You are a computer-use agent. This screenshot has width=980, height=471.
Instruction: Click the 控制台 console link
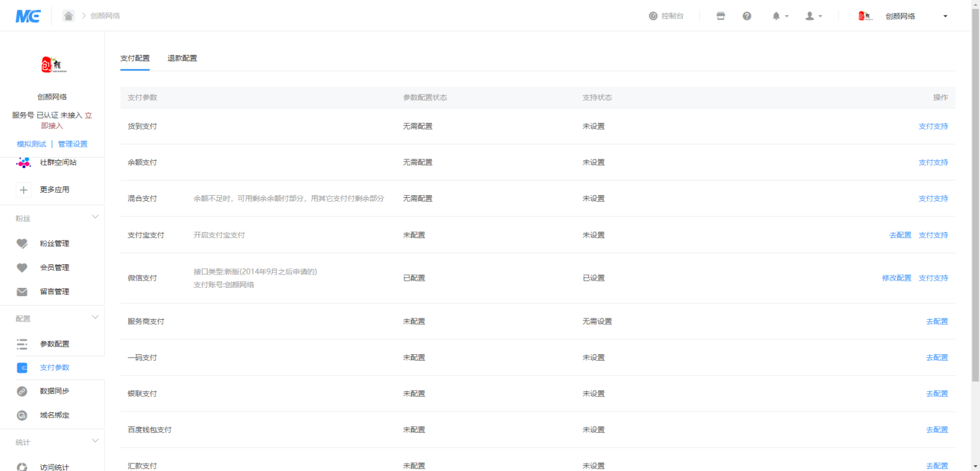[x=666, y=16]
